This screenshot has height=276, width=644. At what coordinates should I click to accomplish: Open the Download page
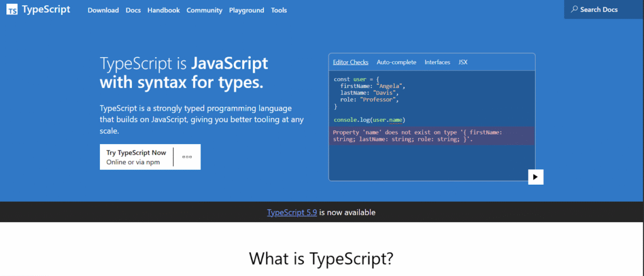(x=103, y=11)
